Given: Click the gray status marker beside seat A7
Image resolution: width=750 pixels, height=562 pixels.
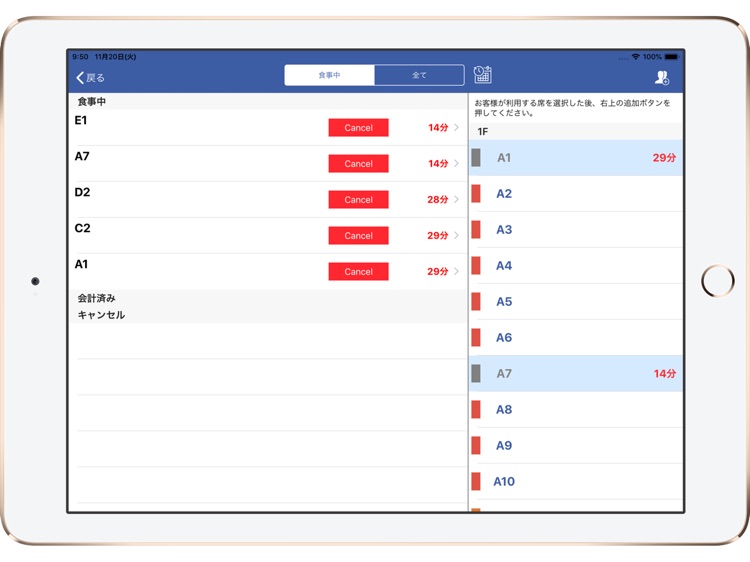Looking at the screenshot, I should click(x=476, y=373).
